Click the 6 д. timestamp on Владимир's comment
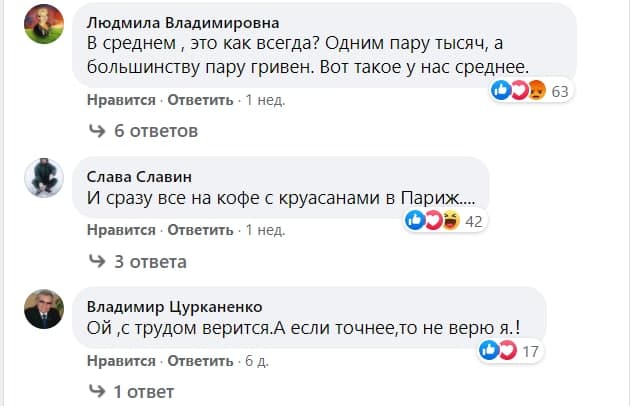The width and height of the screenshot is (630, 406). 258,360
